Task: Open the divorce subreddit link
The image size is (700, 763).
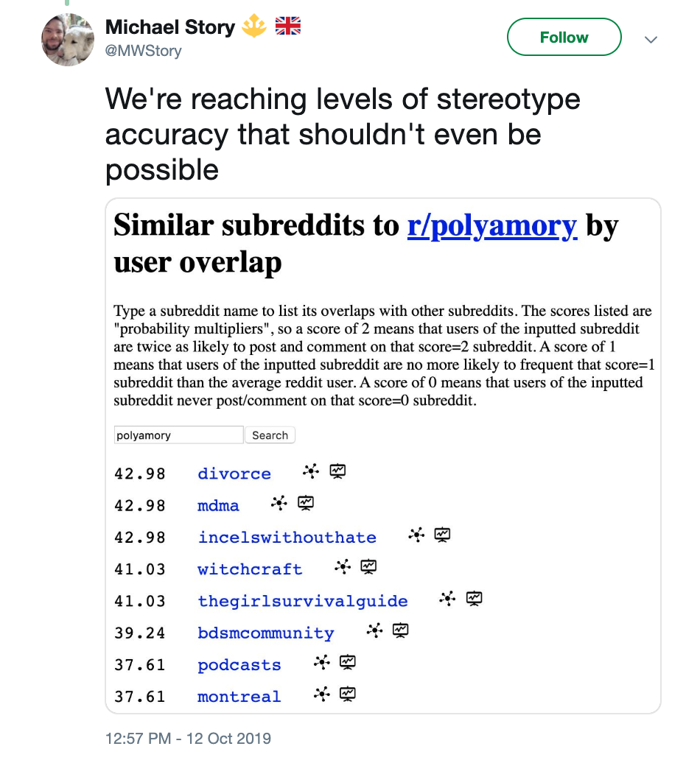Action: (x=234, y=474)
